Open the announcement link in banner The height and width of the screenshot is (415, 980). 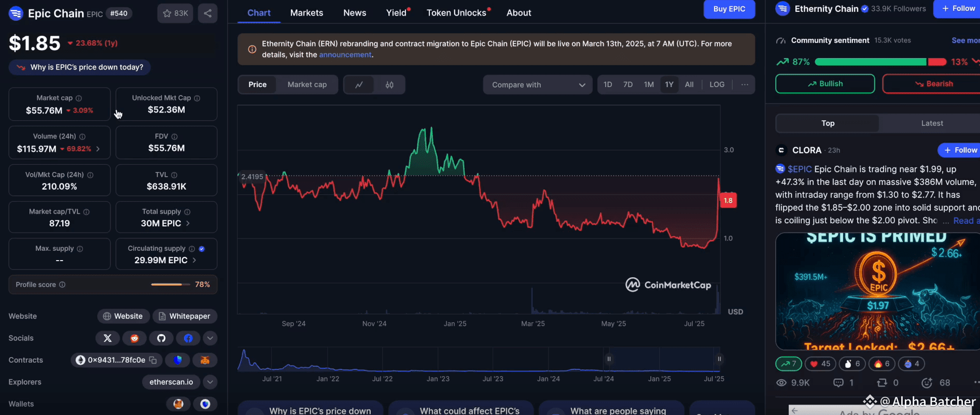click(x=345, y=55)
